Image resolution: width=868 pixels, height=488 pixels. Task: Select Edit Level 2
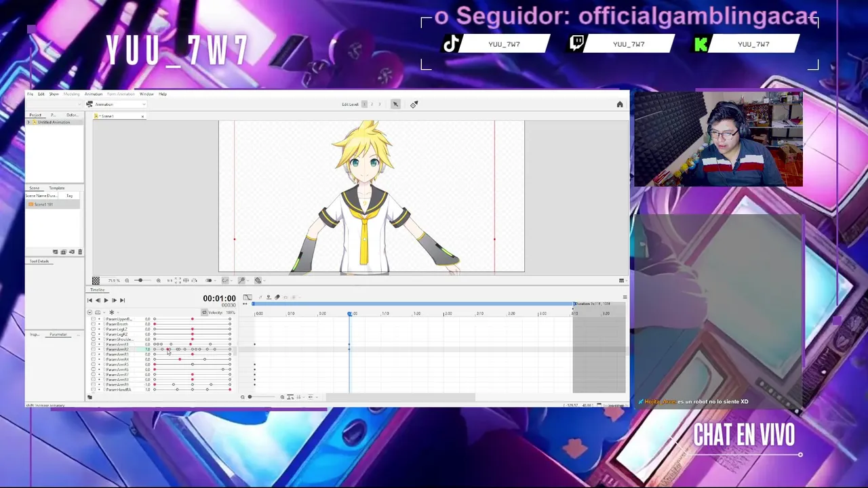coord(372,104)
